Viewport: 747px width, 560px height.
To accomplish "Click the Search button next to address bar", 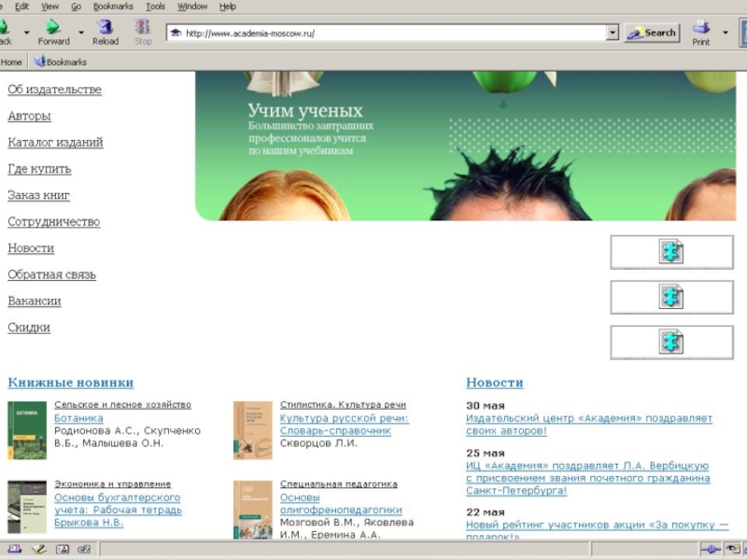I will click(652, 33).
